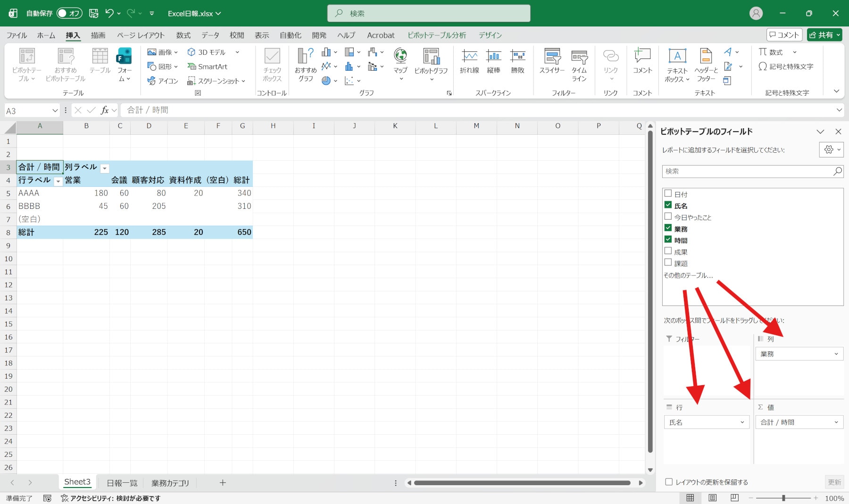Expand the 合計 / 時間 value field dropdown

(836, 422)
